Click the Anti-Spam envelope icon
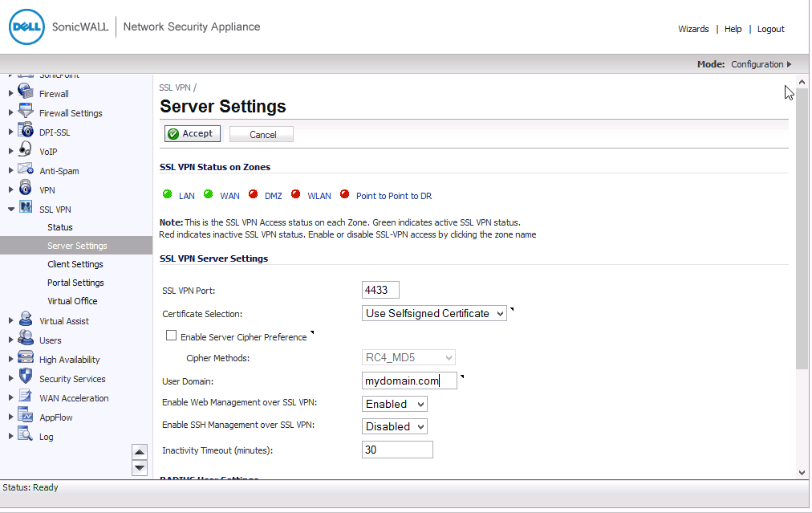This screenshot has height=513, width=812. click(26, 169)
